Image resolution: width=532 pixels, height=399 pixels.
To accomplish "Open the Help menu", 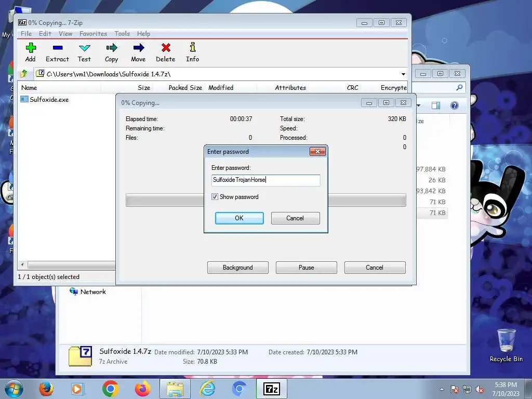I will coord(143,34).
